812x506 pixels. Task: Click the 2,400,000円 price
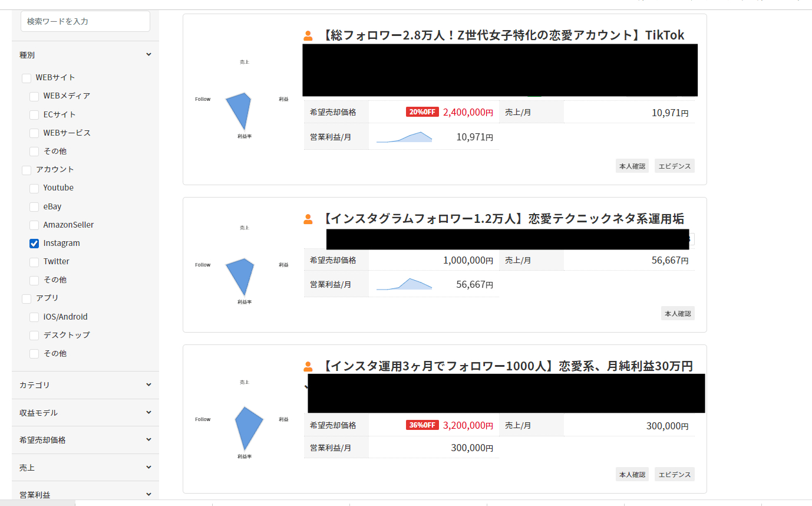point(468,112)
